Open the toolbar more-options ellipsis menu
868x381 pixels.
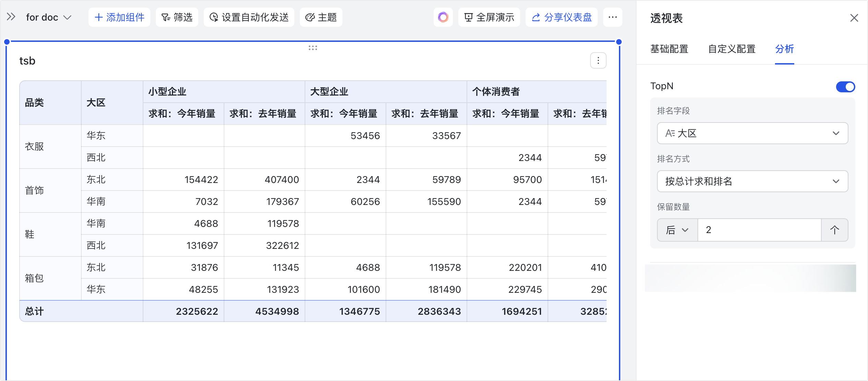(612, 17)
